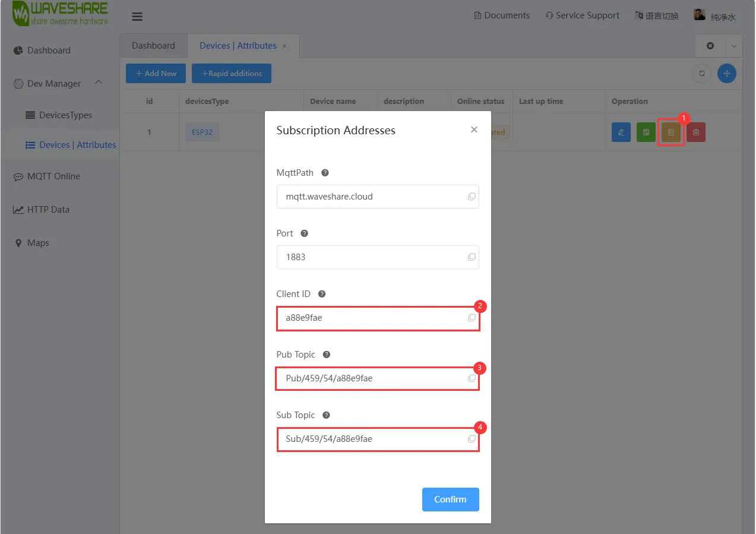This screenshot has width=756, height=534.
Task: Open the tab options dropdown arrow
Action: 734,46
